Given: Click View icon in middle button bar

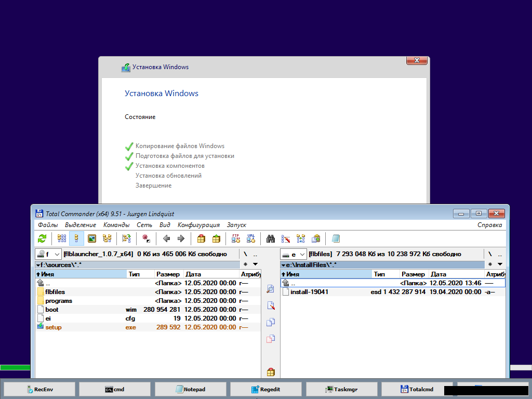Looking at the screenshot, I should point(270,289).
